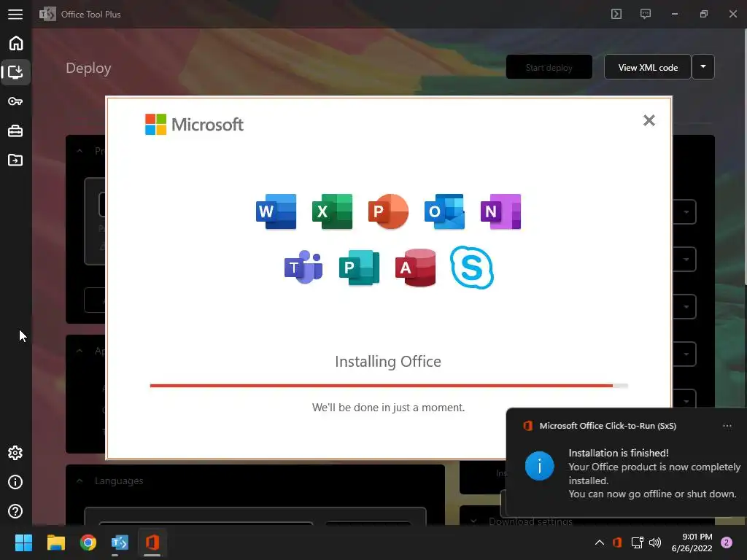Viewport: 747px width, 560px height.
Task: Click the Word icon in installer
Action: click(276, 211)
